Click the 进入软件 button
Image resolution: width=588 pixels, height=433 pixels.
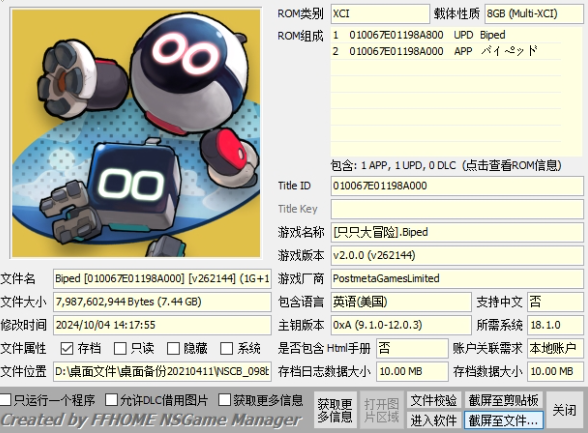click(x=434, y=420)
